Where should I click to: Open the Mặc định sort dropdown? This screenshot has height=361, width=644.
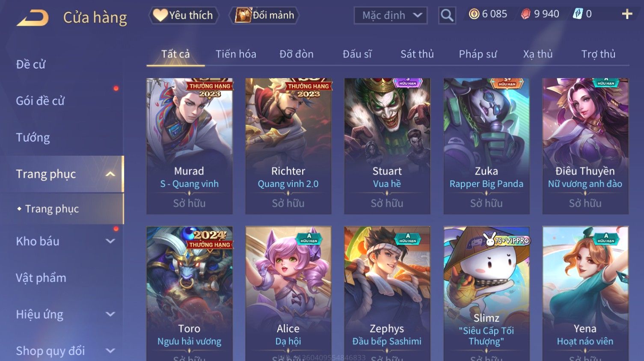390,15
